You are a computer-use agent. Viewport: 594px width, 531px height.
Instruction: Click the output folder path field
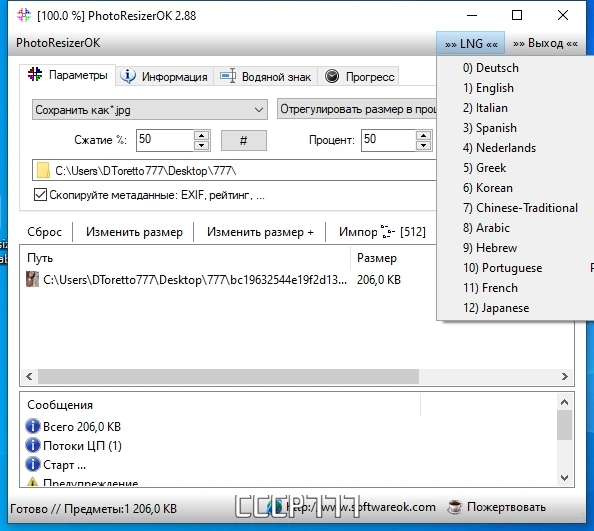(x=234, y=170)
